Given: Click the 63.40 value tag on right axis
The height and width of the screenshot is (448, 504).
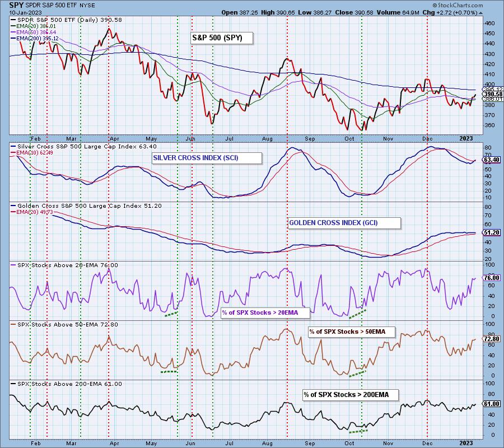Looking at the screenshot, I should [491, 160].
